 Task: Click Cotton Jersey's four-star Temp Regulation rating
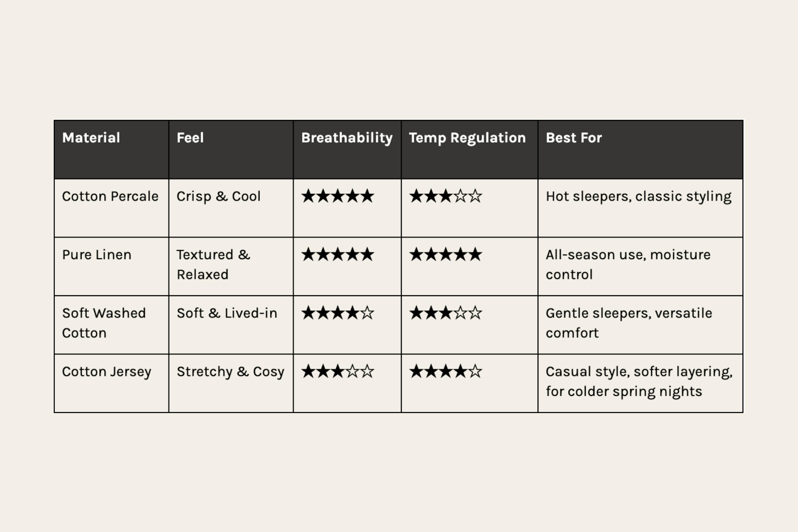point(445,372)
